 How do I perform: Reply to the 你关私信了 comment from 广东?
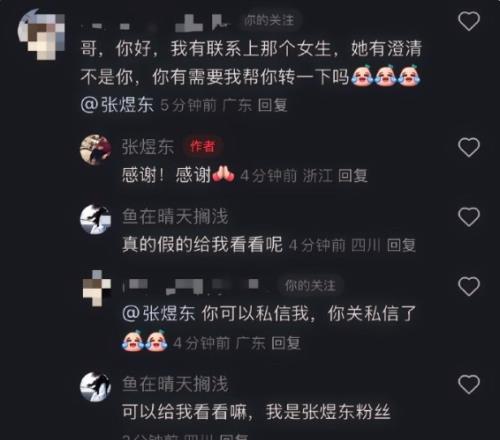[286, 343]
